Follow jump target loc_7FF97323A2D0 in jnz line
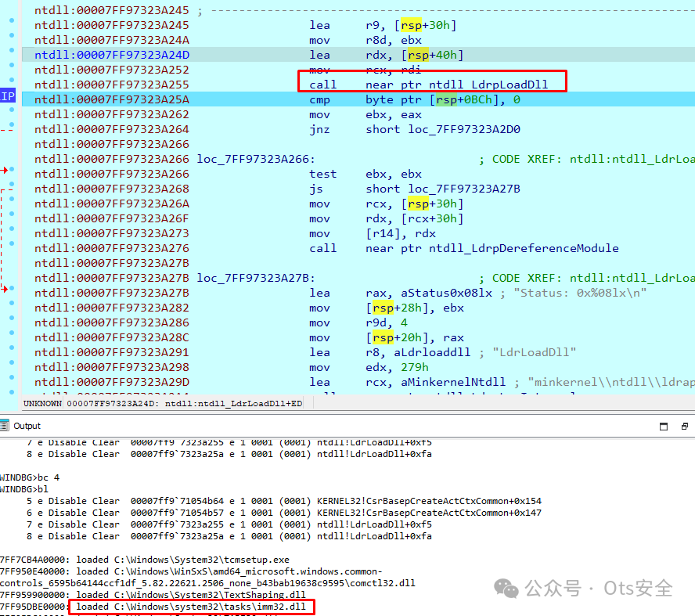The image size is (695, 616). coord(464,129)
